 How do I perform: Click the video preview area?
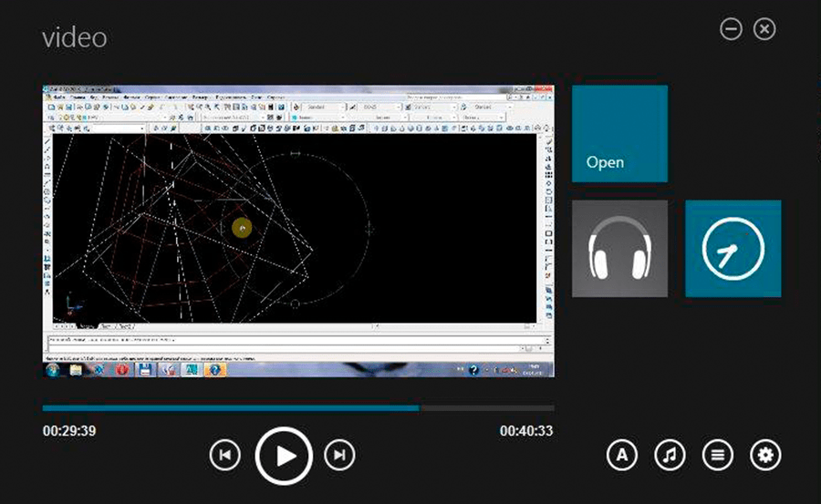pyautogui.click(x=298, y=231)
